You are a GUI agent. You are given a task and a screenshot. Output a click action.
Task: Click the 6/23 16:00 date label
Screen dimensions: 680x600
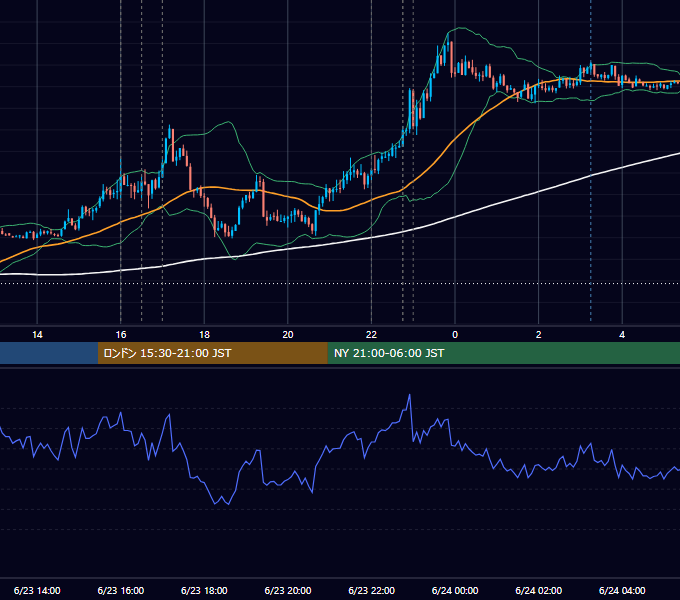121,590
